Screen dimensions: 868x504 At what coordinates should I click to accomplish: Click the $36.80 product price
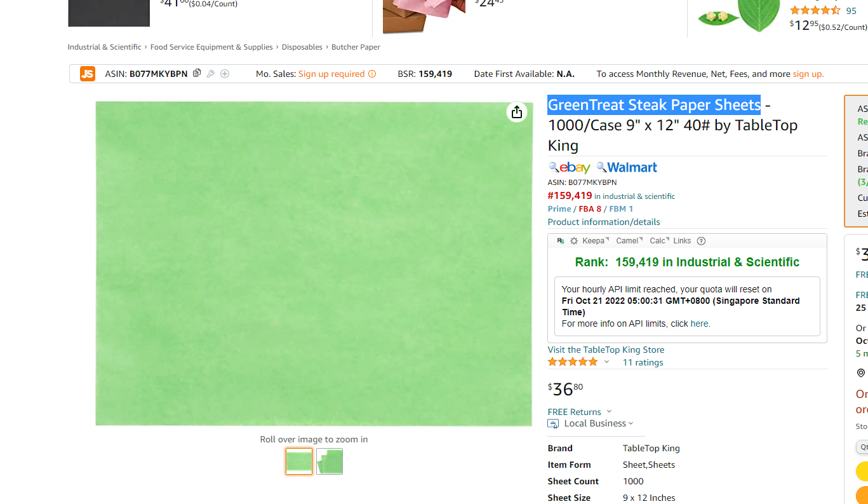pyautogui.click(x=565, y=388)
